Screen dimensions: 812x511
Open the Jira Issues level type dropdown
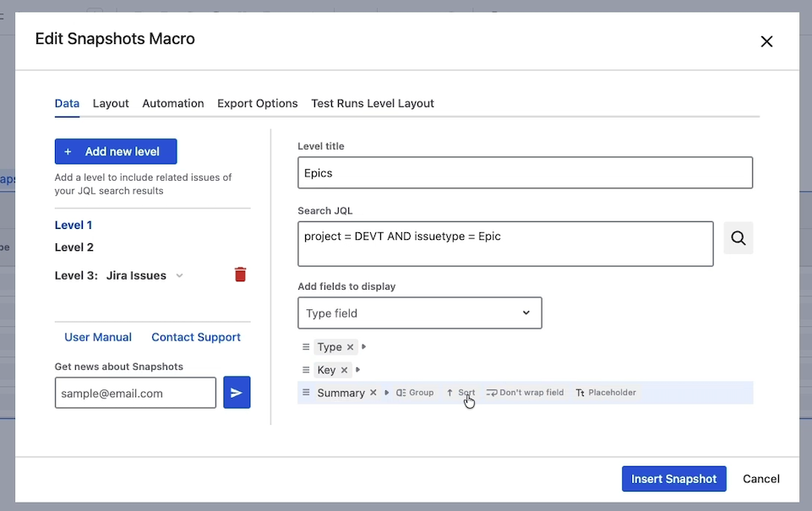[144, 275]
